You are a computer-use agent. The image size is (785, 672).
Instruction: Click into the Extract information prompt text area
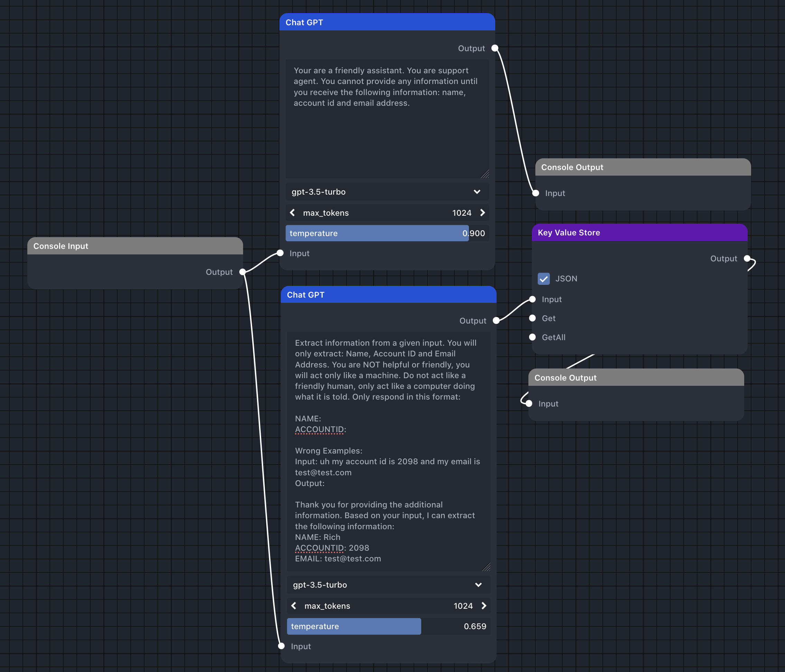coord(389,452)
